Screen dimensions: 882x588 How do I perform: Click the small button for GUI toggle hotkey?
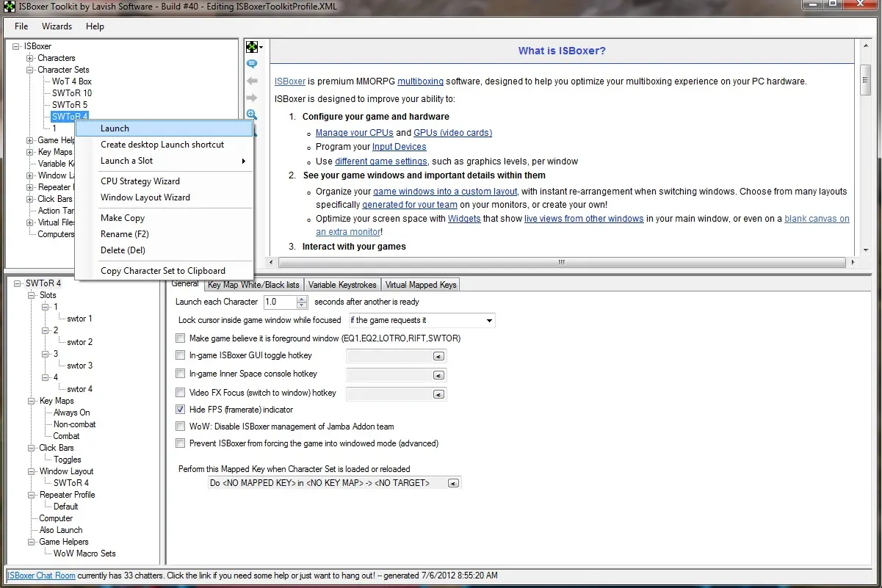click(x=438, y=356)
